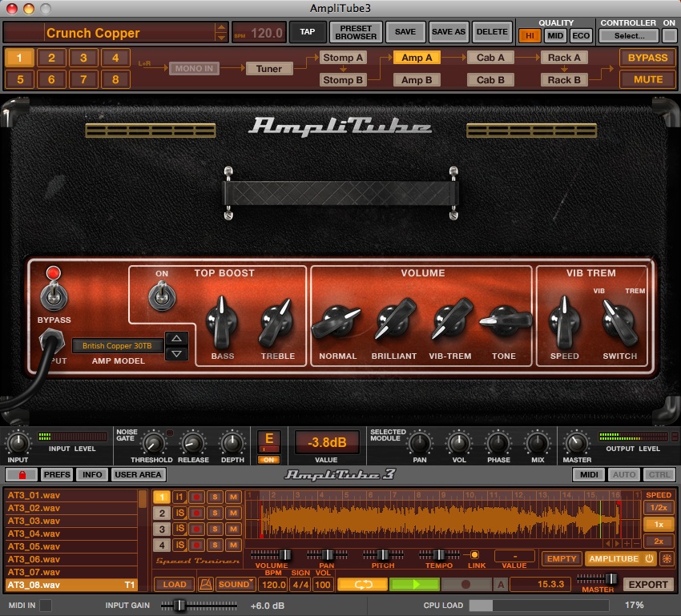Open the Tuner module
Image resolution: width=681 pixels, height=616 pixels.
[x=269, y=69]
